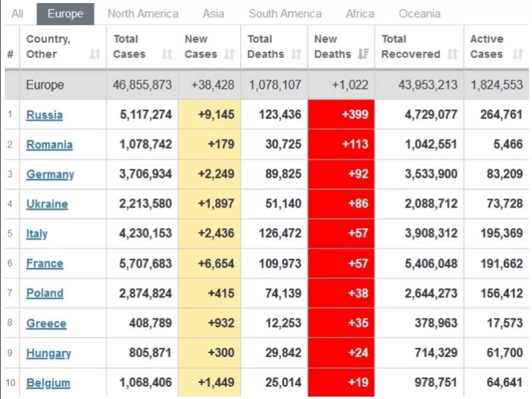This screenshot has height=399, width=532.
Task: Open the Africa tab
Action: (360, 13)
